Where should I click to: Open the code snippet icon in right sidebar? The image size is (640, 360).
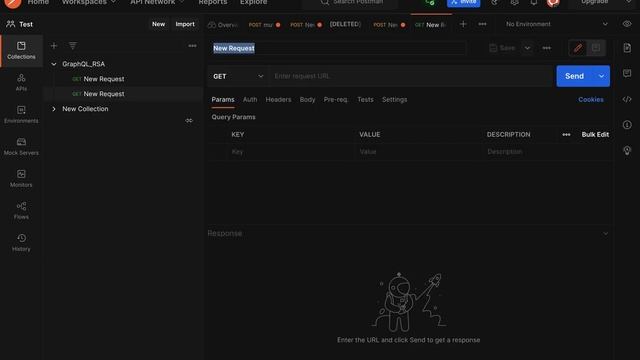627,99
